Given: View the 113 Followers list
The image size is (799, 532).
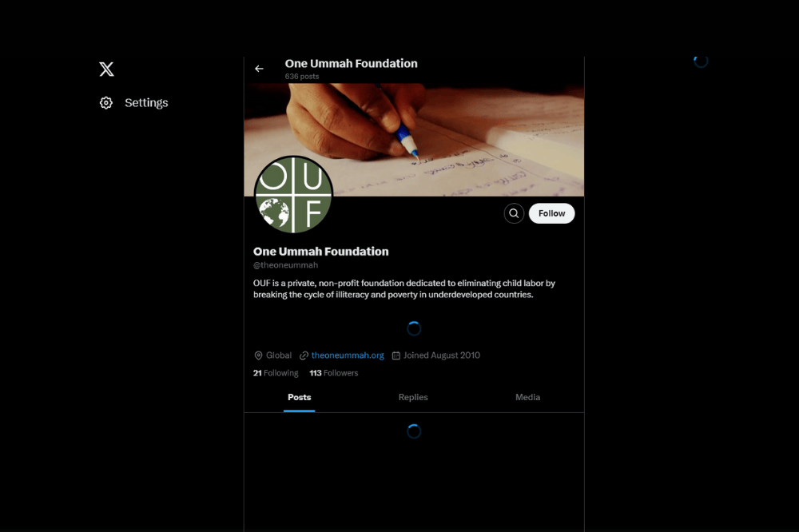Looking at the screenshot, I should click(334, 373).
